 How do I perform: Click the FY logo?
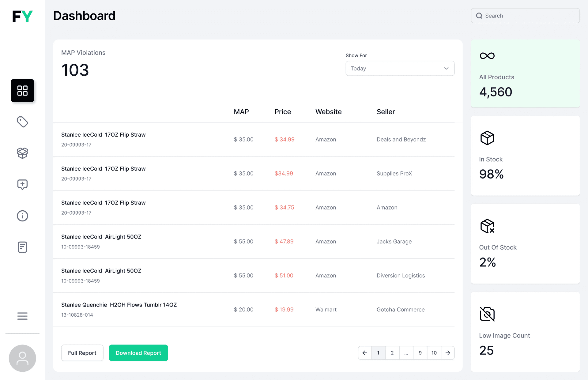(x=22, y=16)
